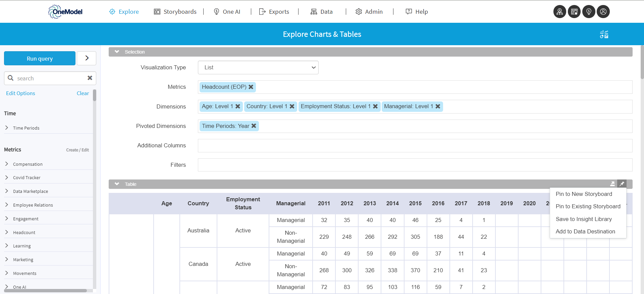This screenshot has height=294, width=644.
Task: Click the pin icon on Table bar
Action: (x=622, y=184)
